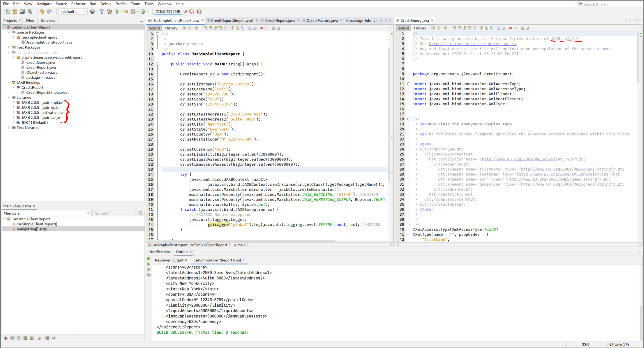Switch to the Services tab
The image size is (644, 348).
48,20
